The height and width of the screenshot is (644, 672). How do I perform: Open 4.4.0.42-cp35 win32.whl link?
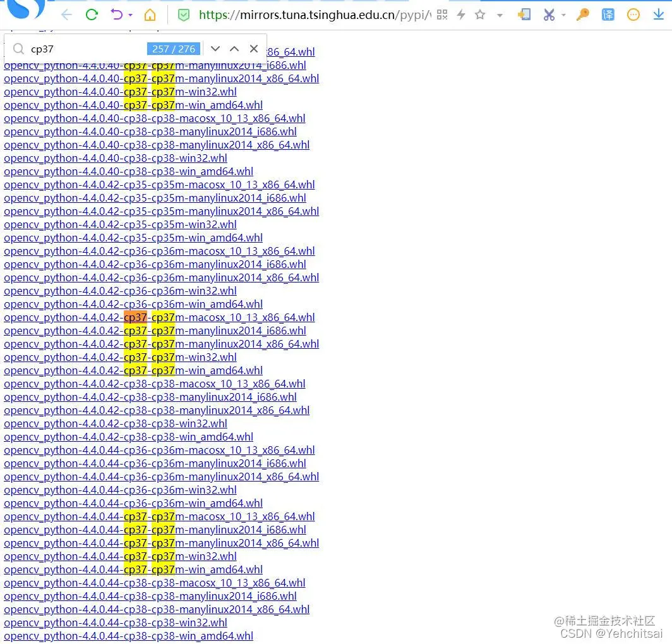click(x=121, y=224)
